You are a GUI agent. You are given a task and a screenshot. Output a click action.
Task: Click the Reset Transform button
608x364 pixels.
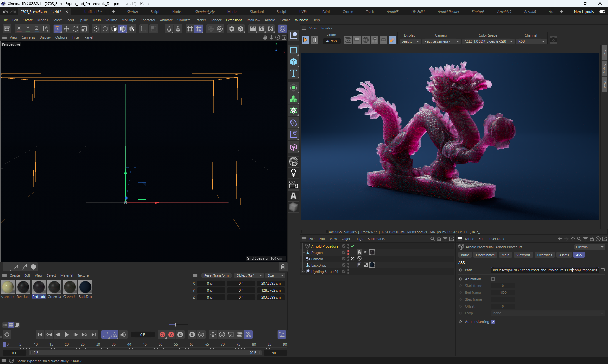[x=216, y=275]
